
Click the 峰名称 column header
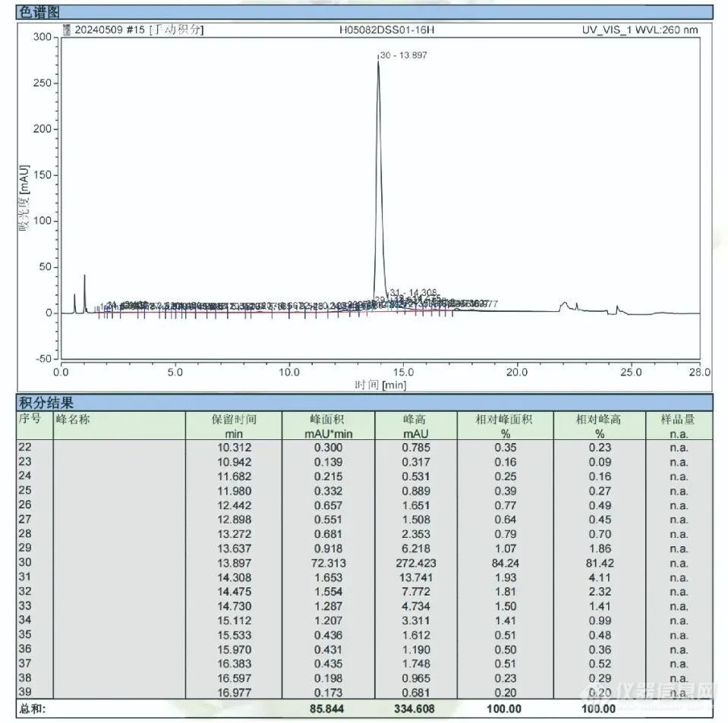[x=72, y=419]
